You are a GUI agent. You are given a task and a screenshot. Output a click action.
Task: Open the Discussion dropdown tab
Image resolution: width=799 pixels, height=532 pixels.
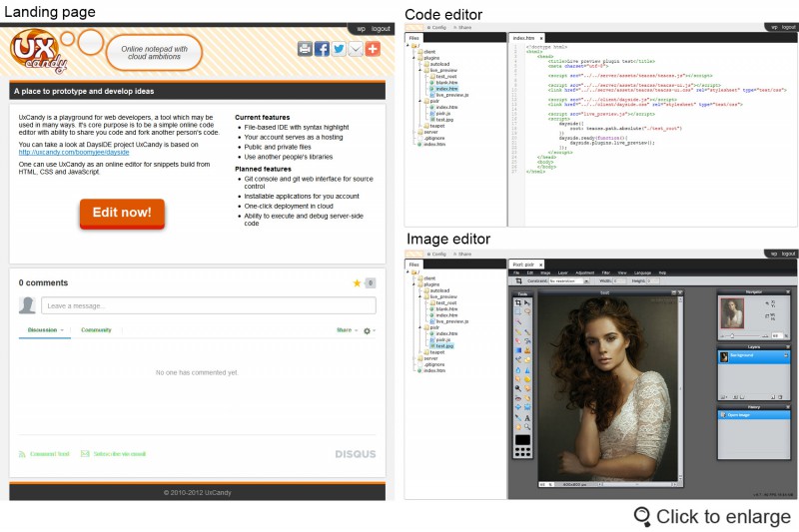pyautogui.click(x=45, y=330)
